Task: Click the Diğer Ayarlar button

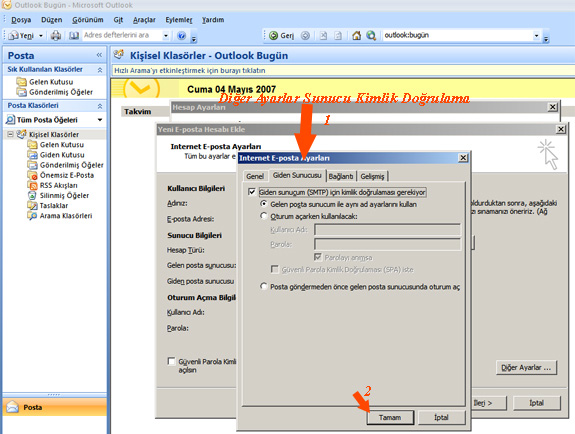Action: [526, 368]
